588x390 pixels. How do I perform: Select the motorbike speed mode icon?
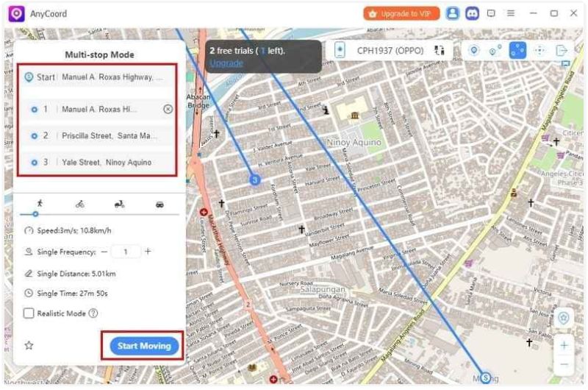(x=120, y=204)
